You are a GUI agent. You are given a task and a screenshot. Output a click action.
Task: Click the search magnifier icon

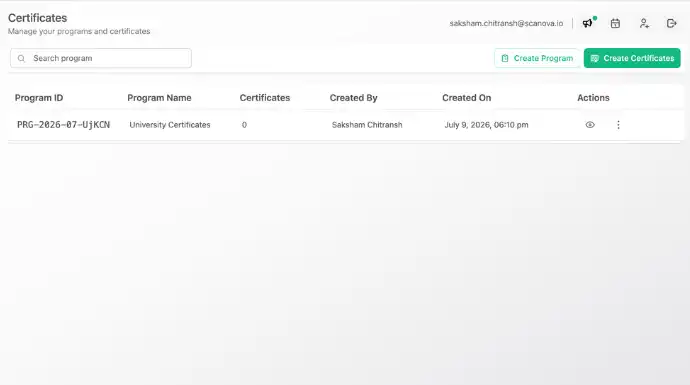coord(21,59)
